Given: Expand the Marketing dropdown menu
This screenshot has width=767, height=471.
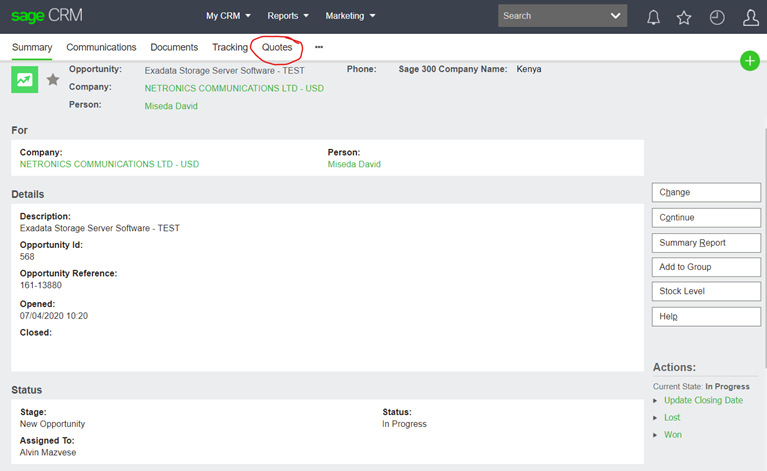Looking at the screenshot, I should pos(350,16).
